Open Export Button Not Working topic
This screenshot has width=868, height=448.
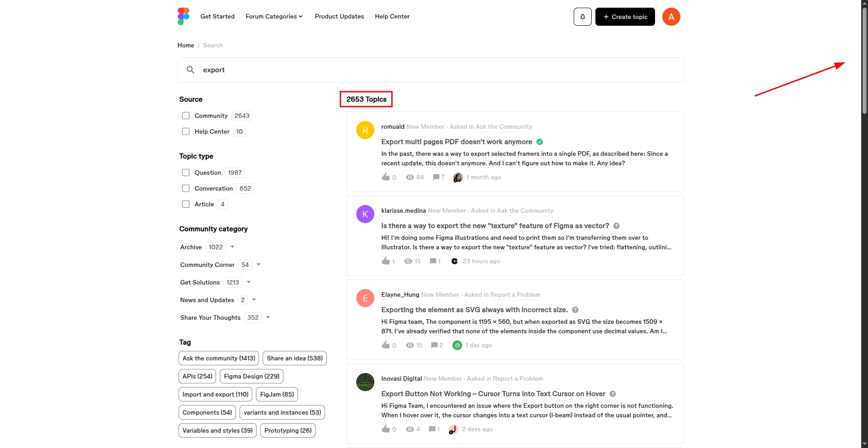[x=493, y=394]
